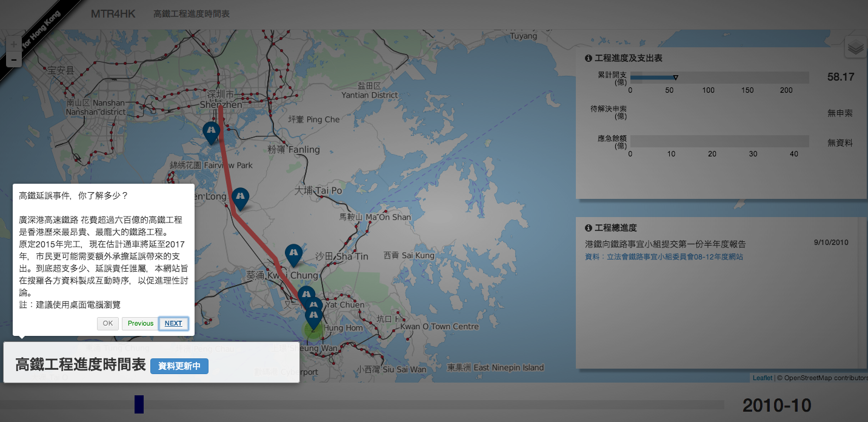Click the 坪輋 Ping Che map label

(x=314, y=119)
